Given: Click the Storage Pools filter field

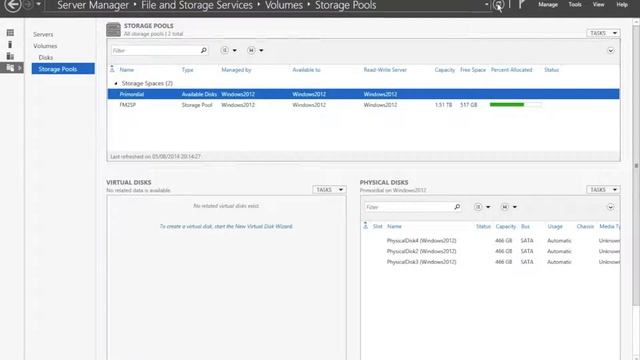Looking at the screenshot, I should click(155, 50).
